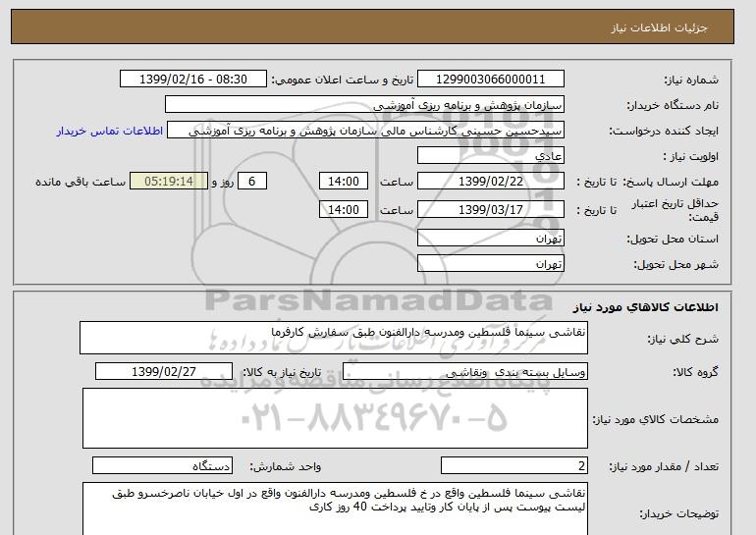The image size is (756, 535).
Task: Click the شرح کلی نیاز text box
Action: pyautogui.click(x=334, y=338)
